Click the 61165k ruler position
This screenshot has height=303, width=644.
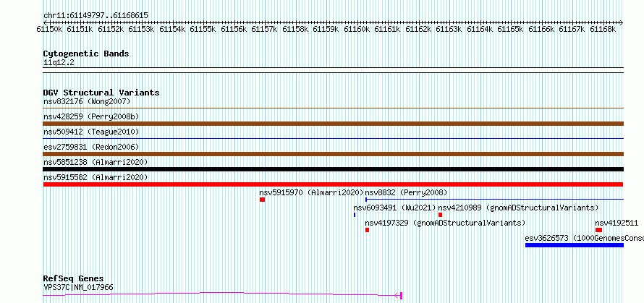point(511,30)
